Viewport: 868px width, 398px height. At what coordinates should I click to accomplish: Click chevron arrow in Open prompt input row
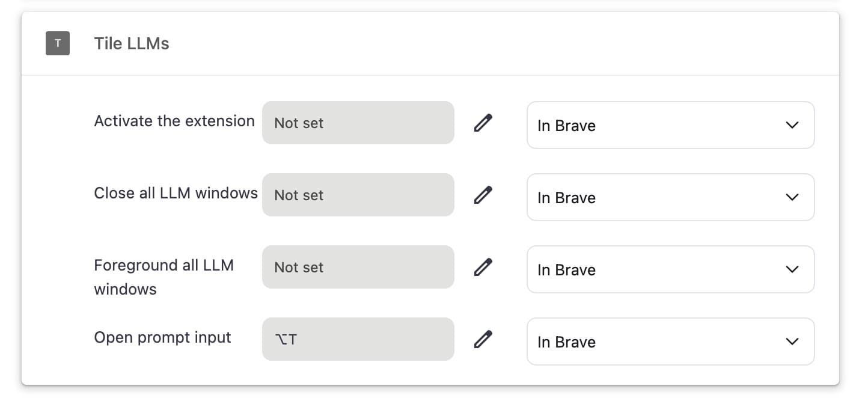point(792,341)
